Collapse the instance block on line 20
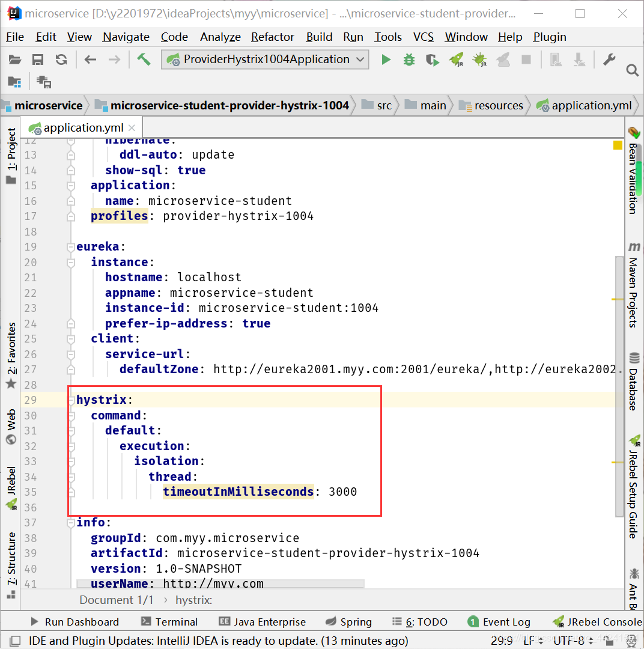The width and height of the screenshot is (644, 649). (x=71, y=263)
